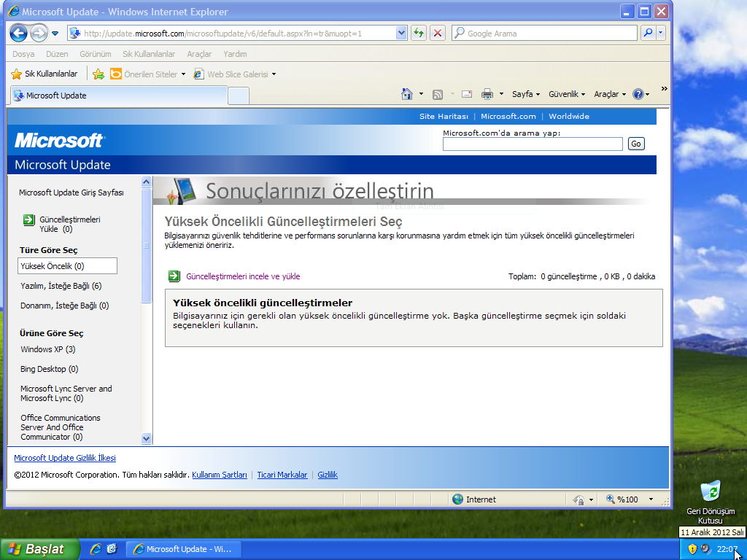Open the Ticari Markalar link
Viewport: 747px width, 560px height.
pos(282,474)
